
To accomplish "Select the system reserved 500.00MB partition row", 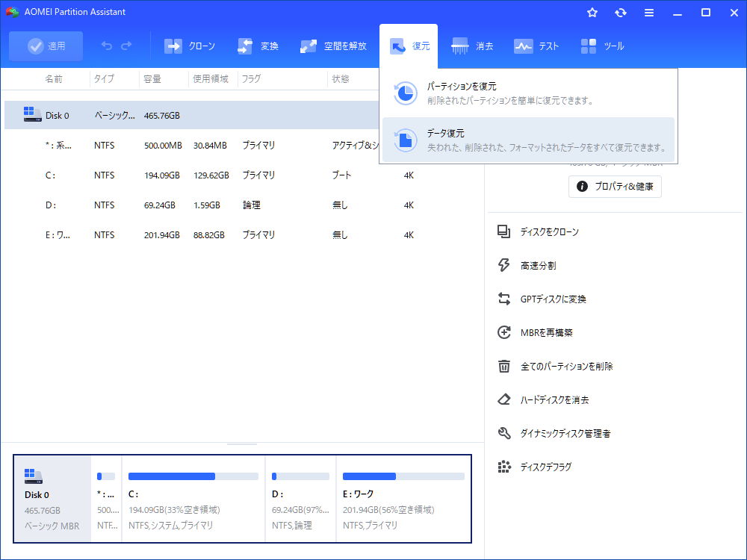I will pos(191,146).
